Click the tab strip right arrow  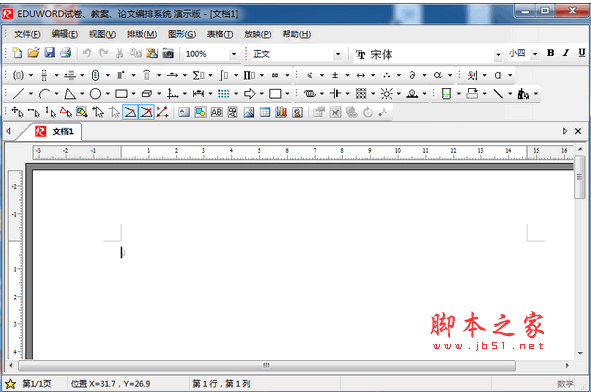tap(565, 131)
